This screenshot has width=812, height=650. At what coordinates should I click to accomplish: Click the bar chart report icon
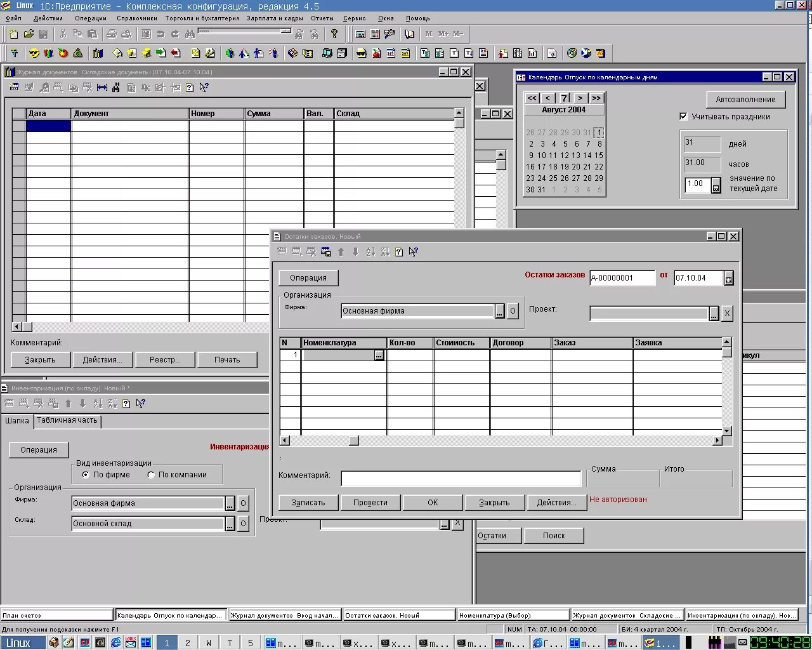click(532, 53)
